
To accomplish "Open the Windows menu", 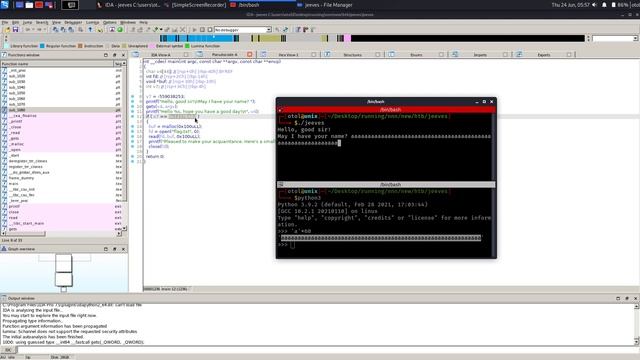I will (128, 22).
